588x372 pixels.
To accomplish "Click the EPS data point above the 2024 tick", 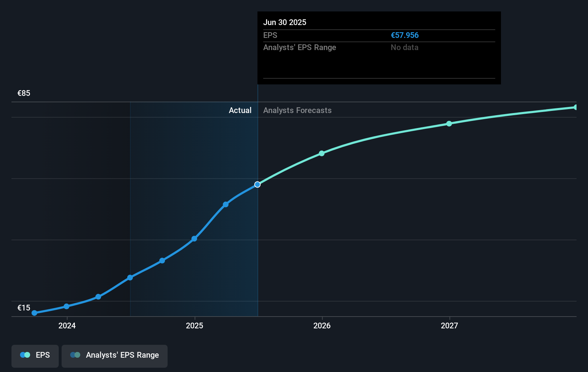I will [67, 306].
